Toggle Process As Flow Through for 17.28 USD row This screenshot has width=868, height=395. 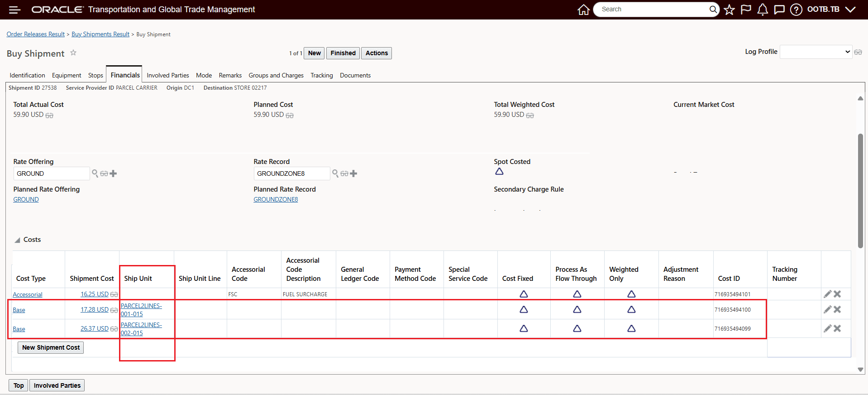pos(577,309)
